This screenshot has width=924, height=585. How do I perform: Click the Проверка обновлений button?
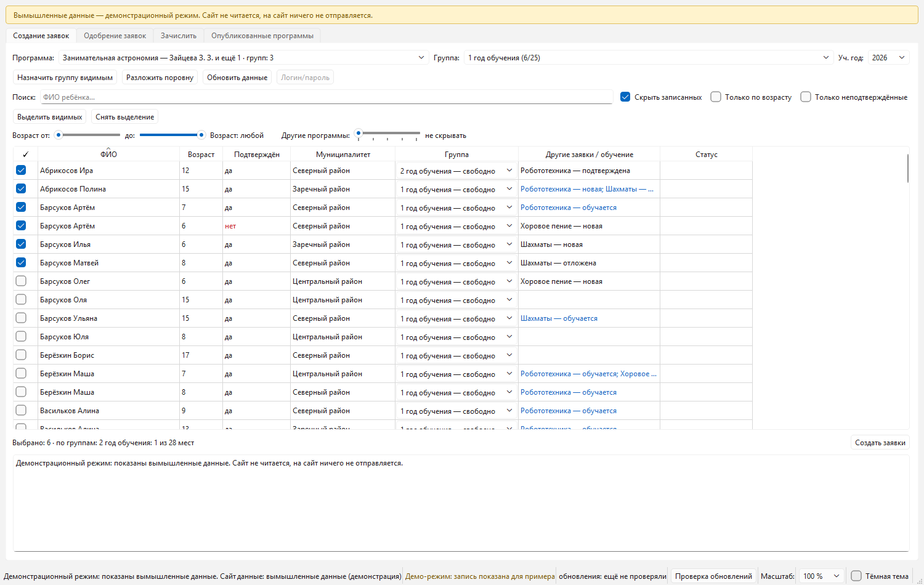pos(713,576)
